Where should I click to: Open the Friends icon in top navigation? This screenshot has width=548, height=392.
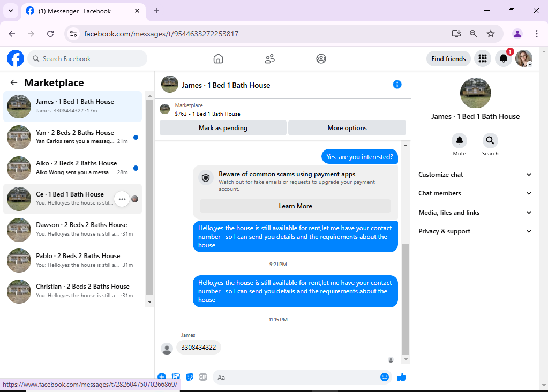tap(269, 59)
